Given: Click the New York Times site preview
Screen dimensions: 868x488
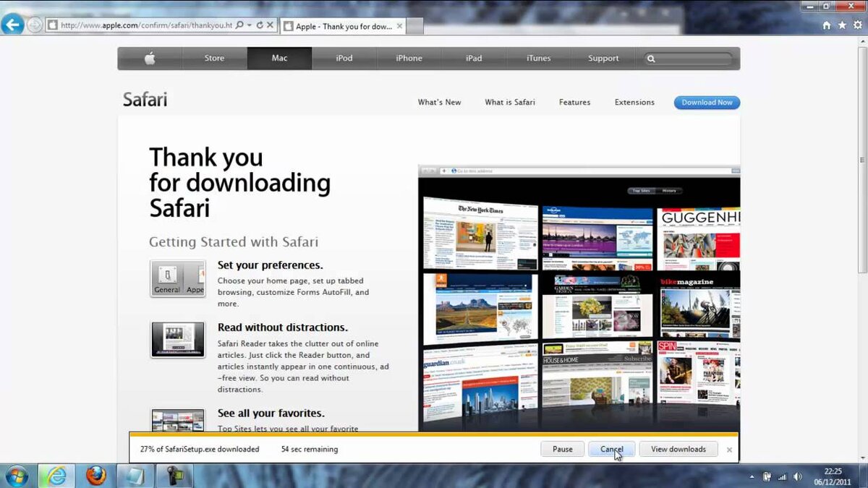Looking at the screenshot, I should click(480, 235).
